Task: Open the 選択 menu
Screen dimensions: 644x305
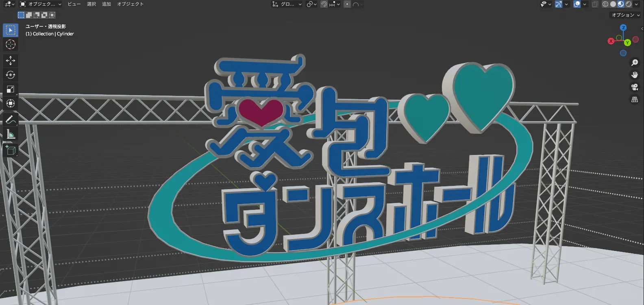Action: 91,4
